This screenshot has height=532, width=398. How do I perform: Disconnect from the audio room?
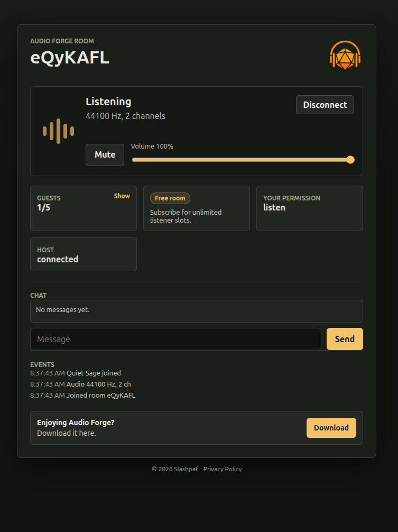325,105
